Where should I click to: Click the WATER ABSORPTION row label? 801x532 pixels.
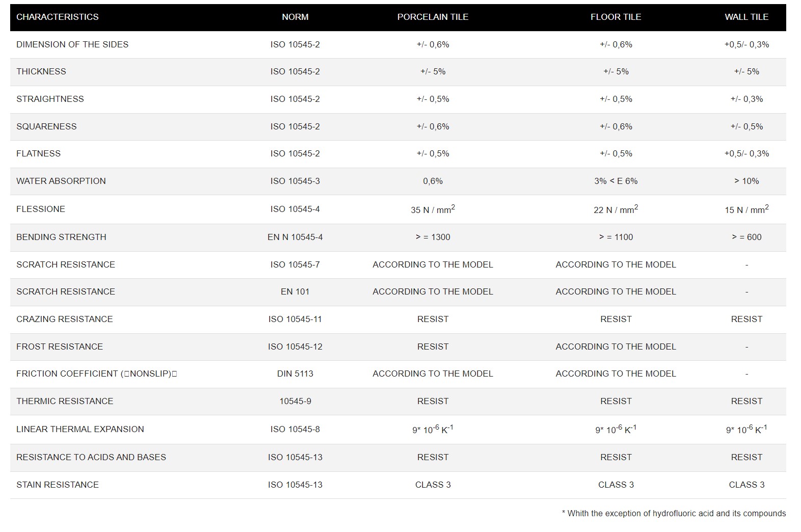point(61,181)
